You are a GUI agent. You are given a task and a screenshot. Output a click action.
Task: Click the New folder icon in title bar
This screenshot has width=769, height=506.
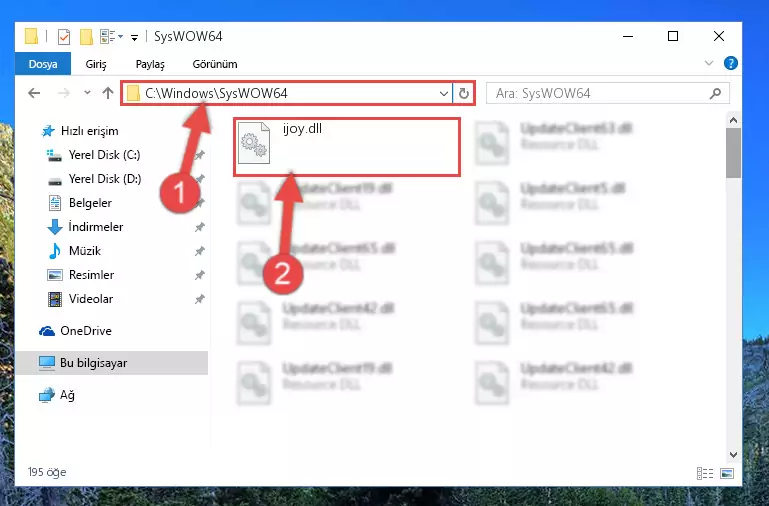tap(86, 36)
